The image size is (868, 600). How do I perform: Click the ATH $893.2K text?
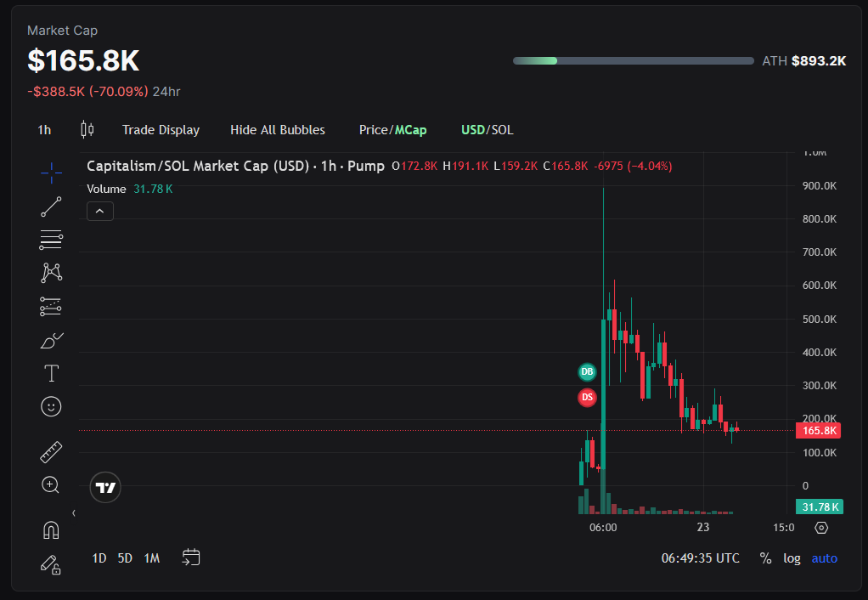pyautogui.click(x=803, y=61)
